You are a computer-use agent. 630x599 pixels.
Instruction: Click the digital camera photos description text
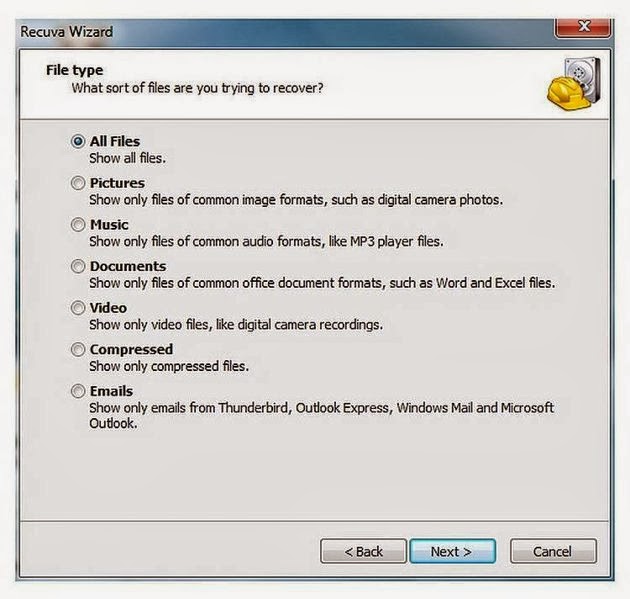click(x=296, y=200)
